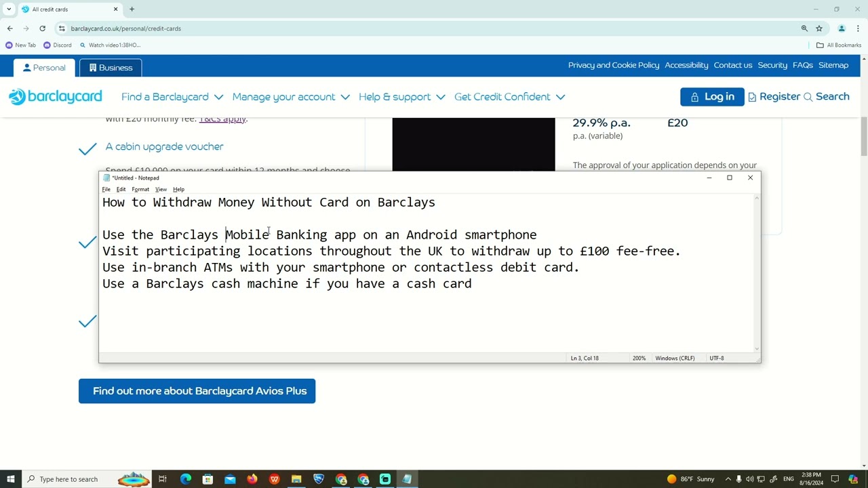868x488 pixels.
Task: Open the T&Cs apply link
Action: point(222,120)
